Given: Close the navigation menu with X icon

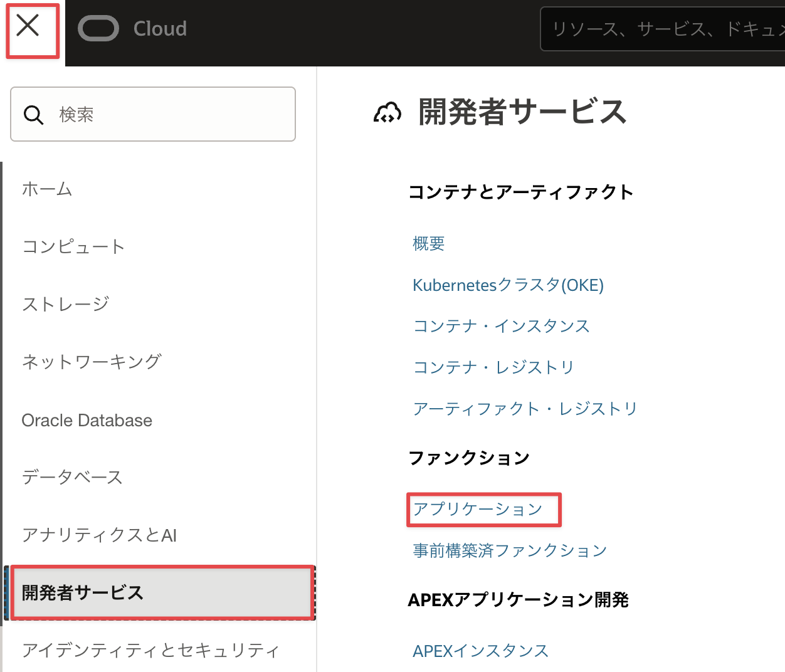Looking at the screenshot, I should pyautogui.click(x=28, y=26).
